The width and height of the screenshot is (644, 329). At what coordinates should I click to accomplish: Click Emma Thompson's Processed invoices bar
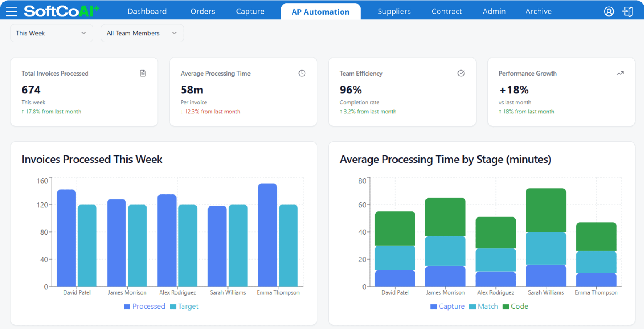pyautogui.click(x=267, y=235)
